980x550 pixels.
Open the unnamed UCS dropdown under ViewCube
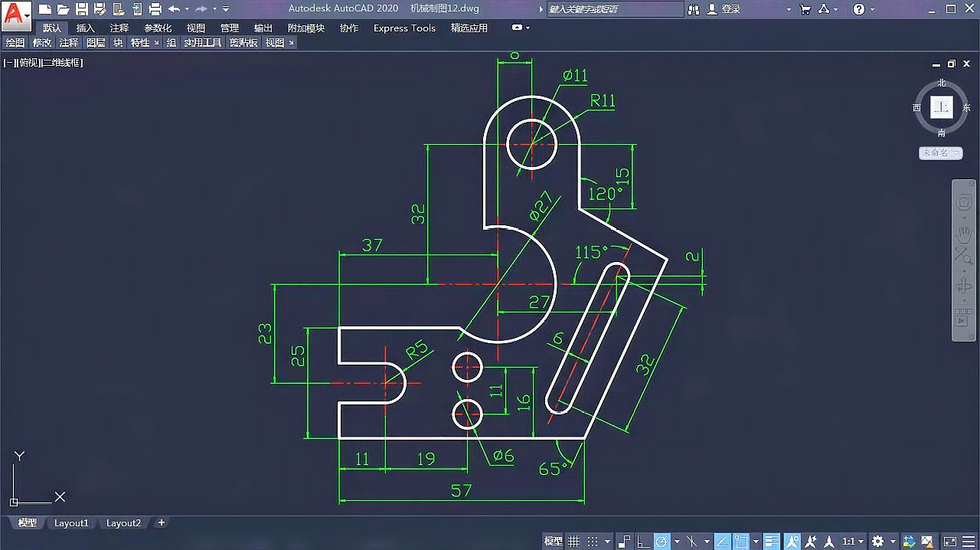click(941, 153)
